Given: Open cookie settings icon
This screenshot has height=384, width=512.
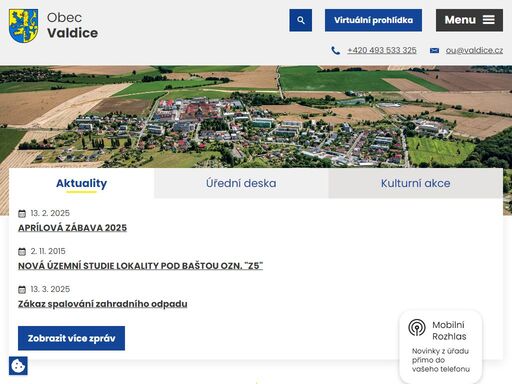Looking at the screenshot, I should coord(18,366).
